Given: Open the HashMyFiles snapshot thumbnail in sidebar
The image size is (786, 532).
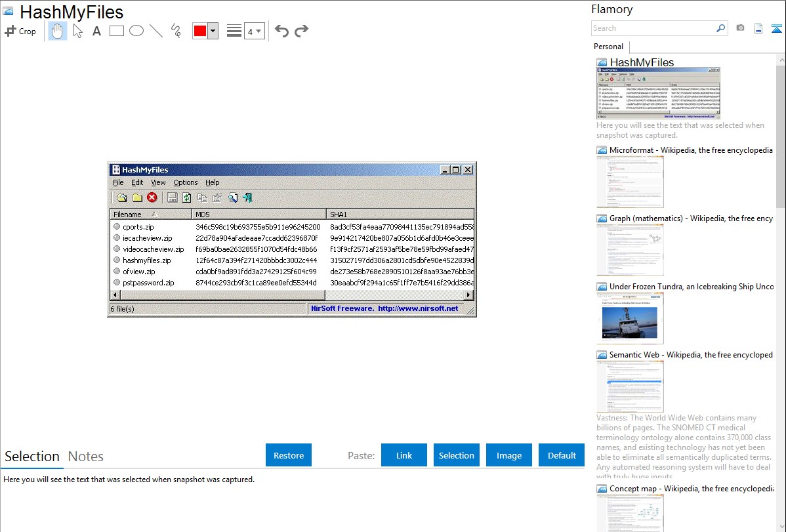Looking at the screenshot, I should tap(658, 92).
